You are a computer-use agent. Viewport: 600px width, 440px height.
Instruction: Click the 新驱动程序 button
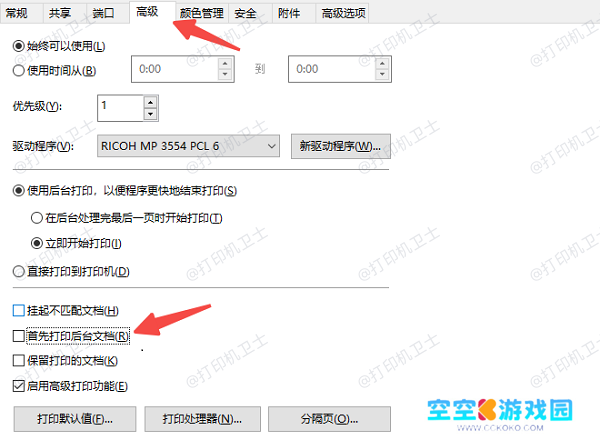click(341, 146)
